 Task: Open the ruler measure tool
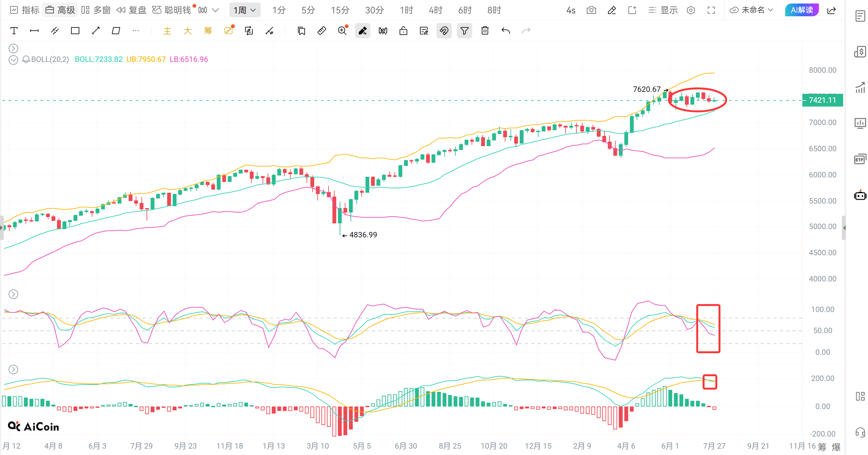(322, 31)
